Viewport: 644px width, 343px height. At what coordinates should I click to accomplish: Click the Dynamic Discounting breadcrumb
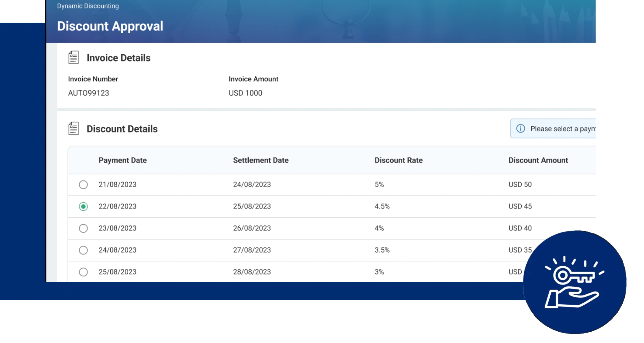pos(88,6)
